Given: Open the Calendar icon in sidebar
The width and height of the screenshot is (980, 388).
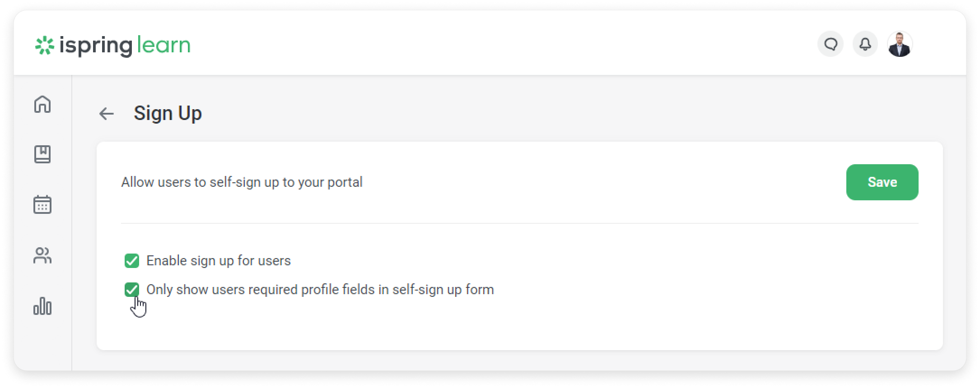Looking at the screenshot, I should [x=42, y=205].
